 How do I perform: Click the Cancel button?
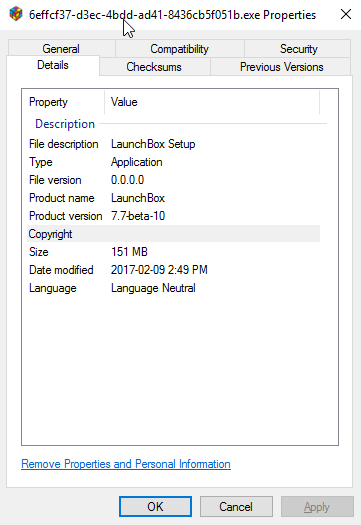pos(236,507)
